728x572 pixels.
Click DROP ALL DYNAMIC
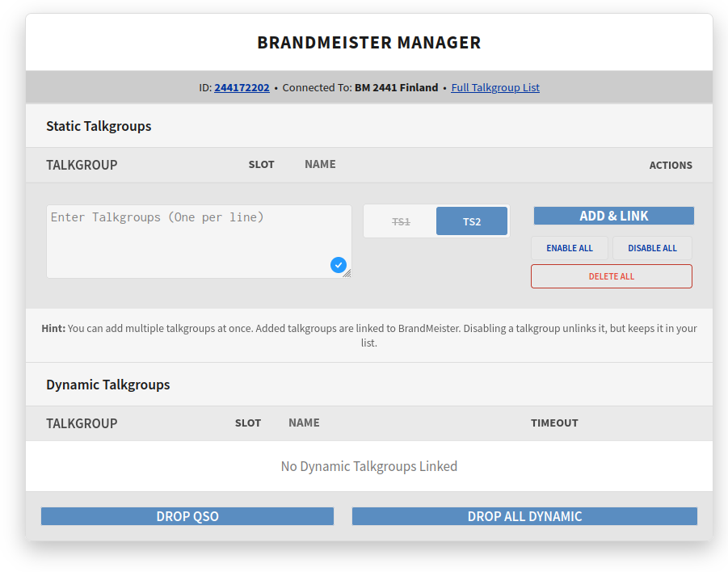pyautogui.click(x=524, y=515)
